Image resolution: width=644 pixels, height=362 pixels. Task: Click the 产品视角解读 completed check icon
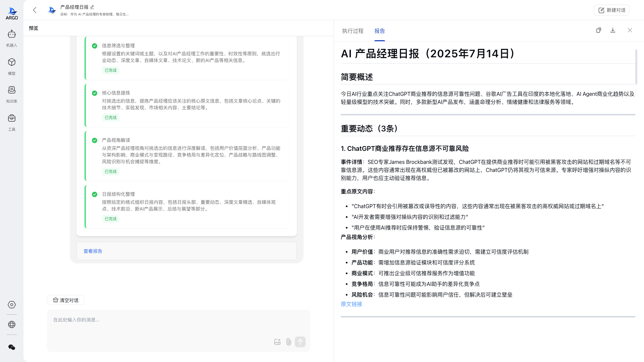point(95,140)
